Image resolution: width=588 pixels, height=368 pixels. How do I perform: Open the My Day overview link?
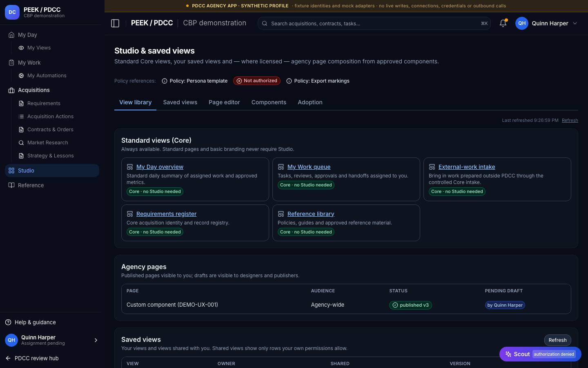(160, 167)
